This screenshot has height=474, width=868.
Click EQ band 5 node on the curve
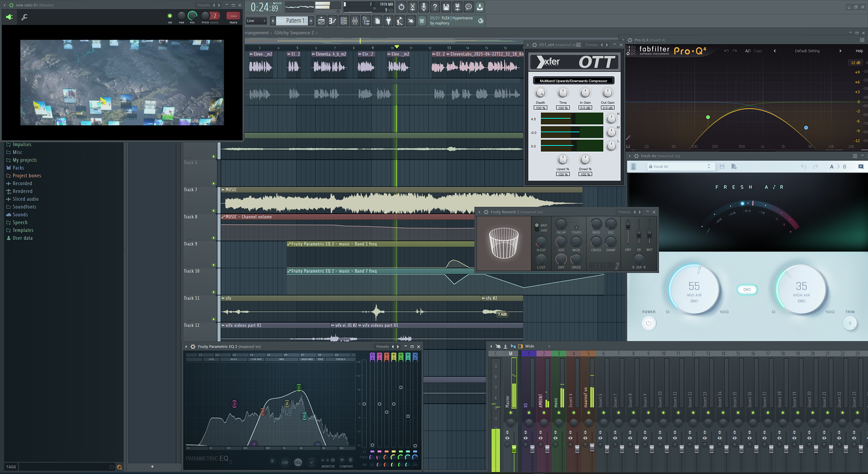click(x=298, y=388)
